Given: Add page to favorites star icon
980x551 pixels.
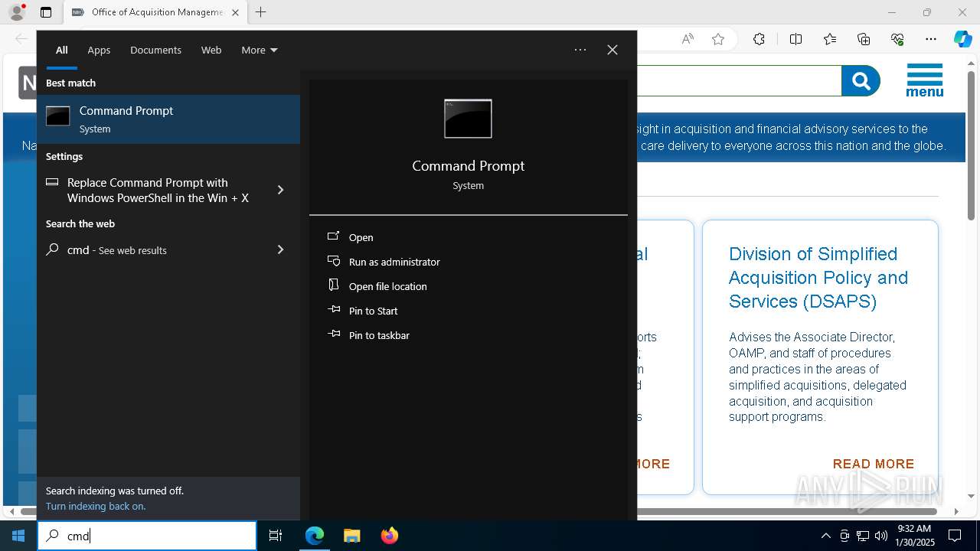Looking at the screenshot, I should pyautogui.click(x=718, y=39).
